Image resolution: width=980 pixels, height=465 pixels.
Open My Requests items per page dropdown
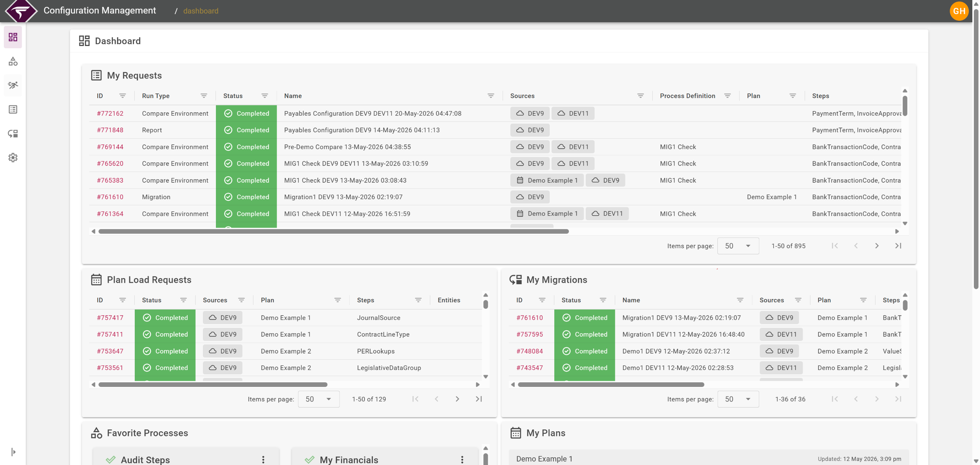pos(738,246)
